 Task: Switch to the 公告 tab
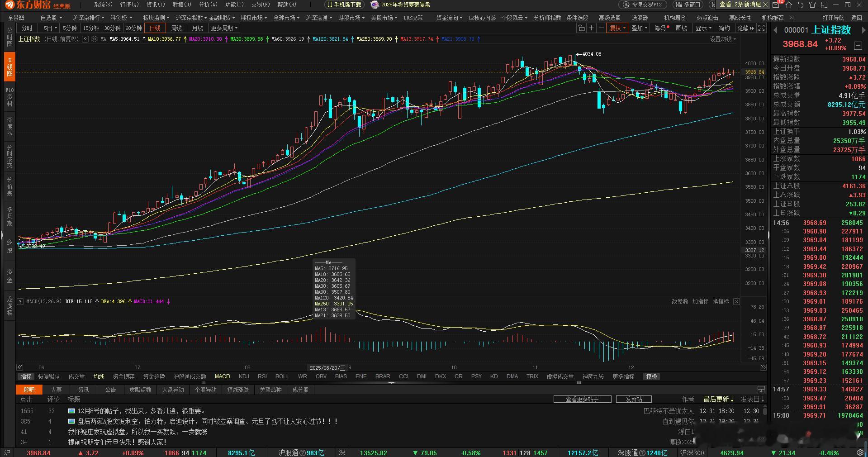[110, 390]
